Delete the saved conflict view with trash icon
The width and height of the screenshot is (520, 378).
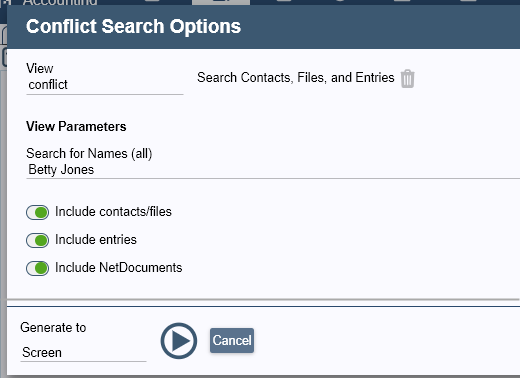[407, 79]
